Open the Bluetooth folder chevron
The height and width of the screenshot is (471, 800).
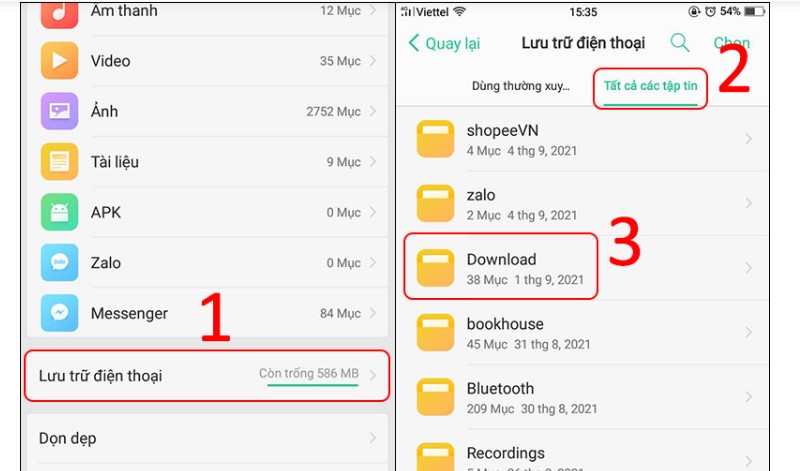tap(748, 396)
